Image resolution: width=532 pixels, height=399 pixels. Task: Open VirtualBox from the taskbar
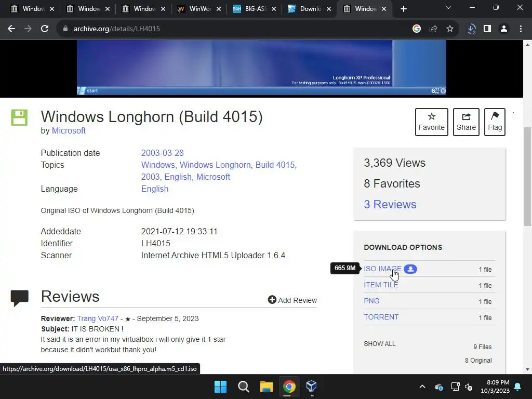pos(312,387)
